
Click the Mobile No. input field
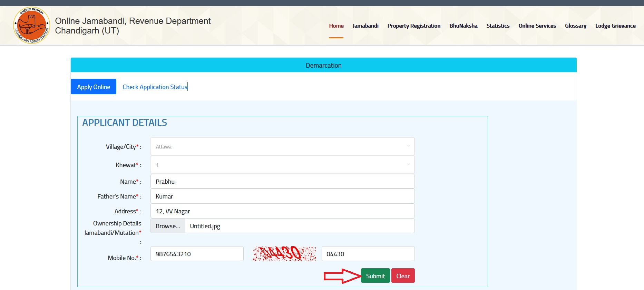click(197, 254)
